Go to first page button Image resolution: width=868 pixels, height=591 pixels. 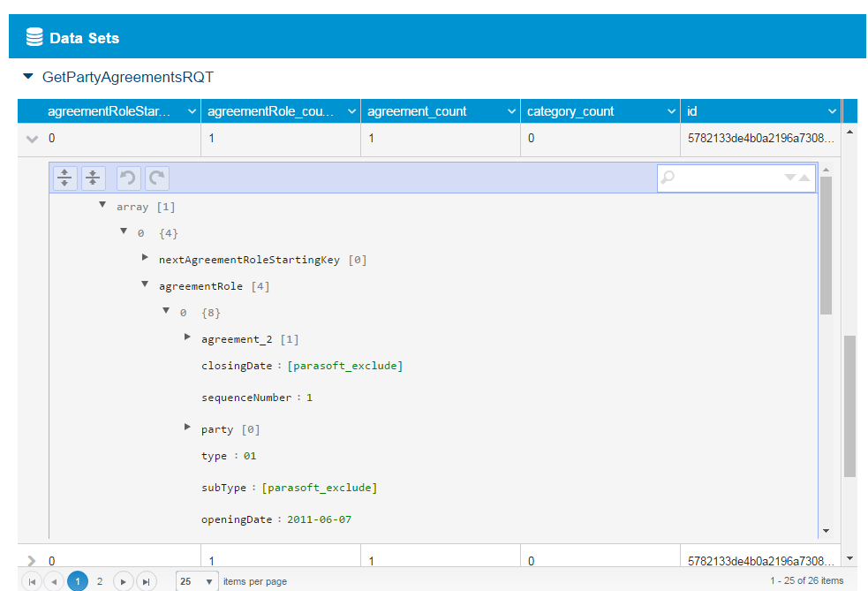[32, 581]
